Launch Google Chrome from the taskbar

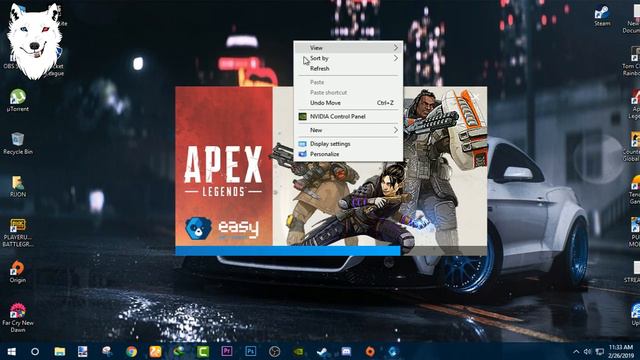click(131, 351)
